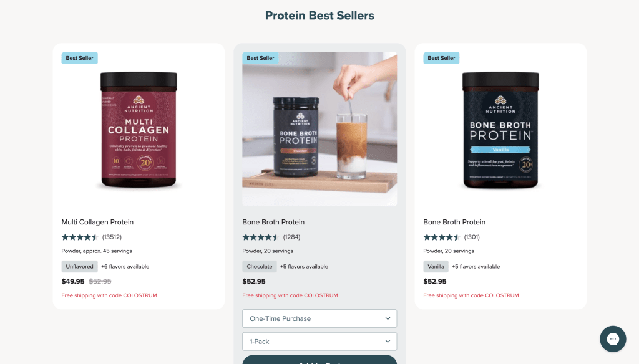Select the Chocolate flavor chip
The height and width of the screenshot is (364, 639).
pyautogui.click(x=260, y=266)
